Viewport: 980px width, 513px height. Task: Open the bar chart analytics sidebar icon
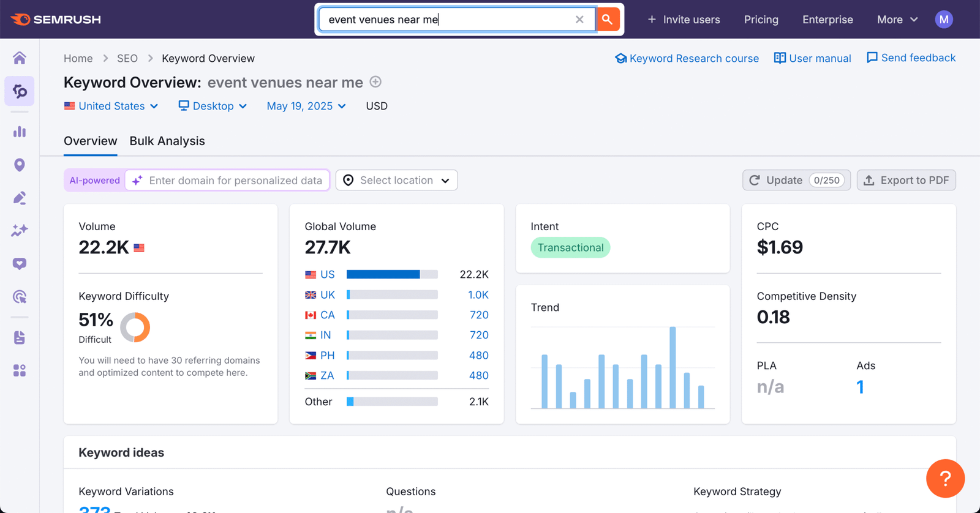(x=20, y=132)
